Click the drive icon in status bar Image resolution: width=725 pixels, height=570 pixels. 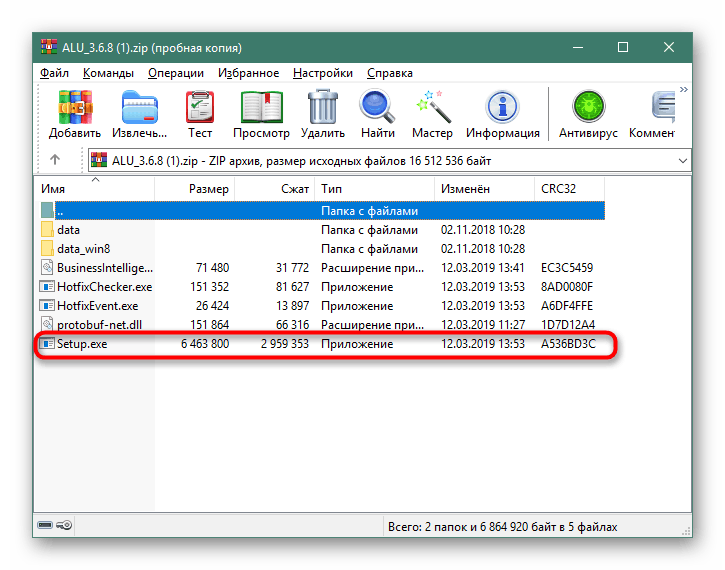point(45,525)
